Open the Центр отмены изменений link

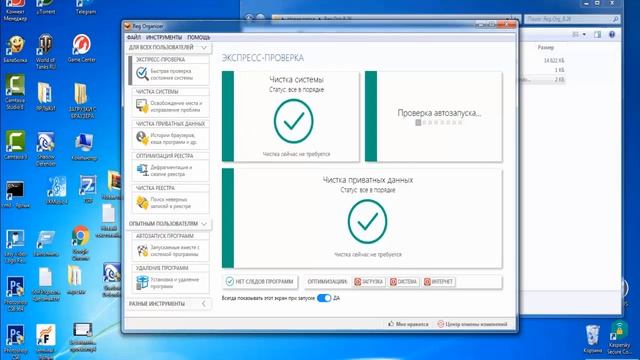tap(472, 324)
